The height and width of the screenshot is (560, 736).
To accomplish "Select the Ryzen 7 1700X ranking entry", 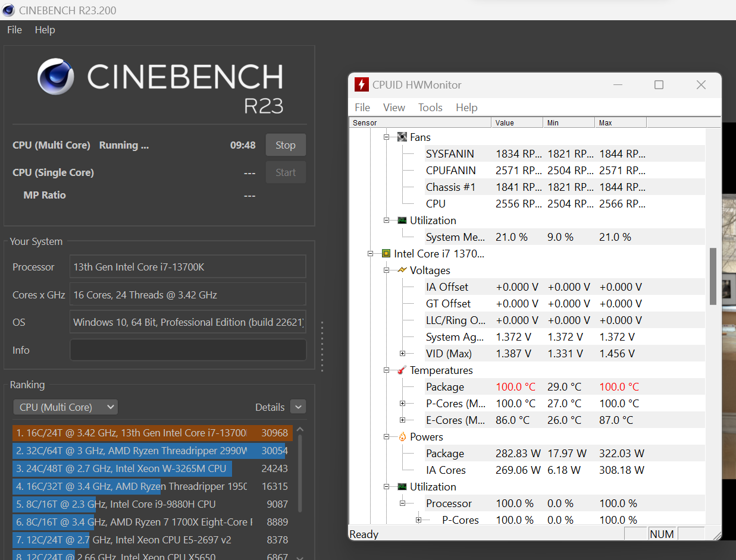I will coord(152,522).
